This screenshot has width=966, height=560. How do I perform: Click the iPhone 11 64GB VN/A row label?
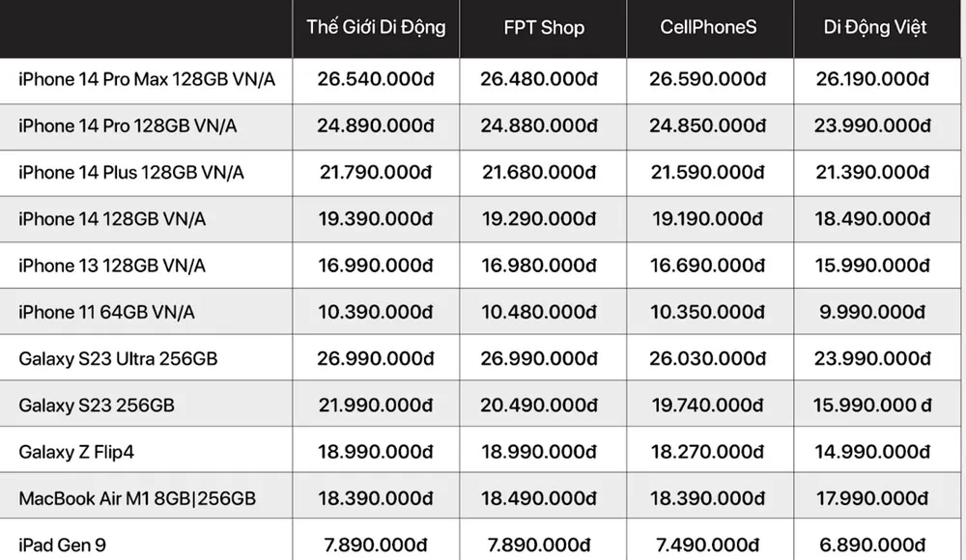coord(107,312)
